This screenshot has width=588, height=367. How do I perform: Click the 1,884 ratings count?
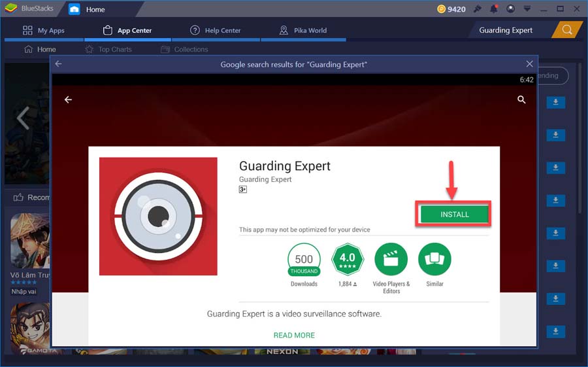point(348,284)
